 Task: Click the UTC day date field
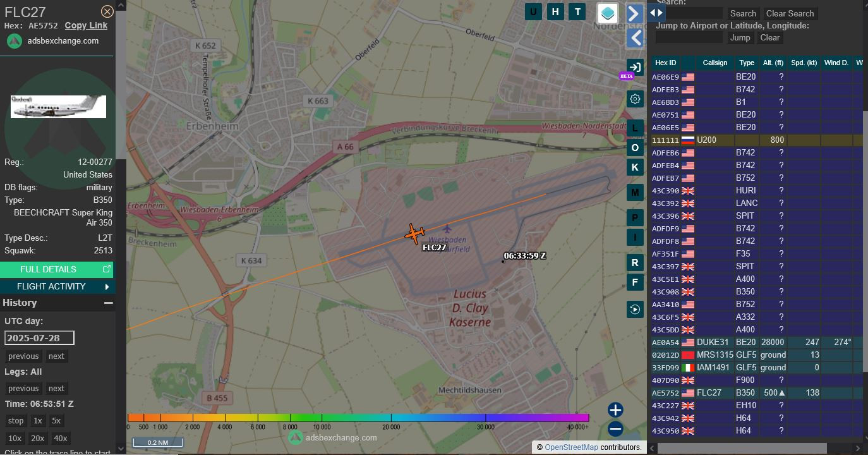(x=39, y=338)
